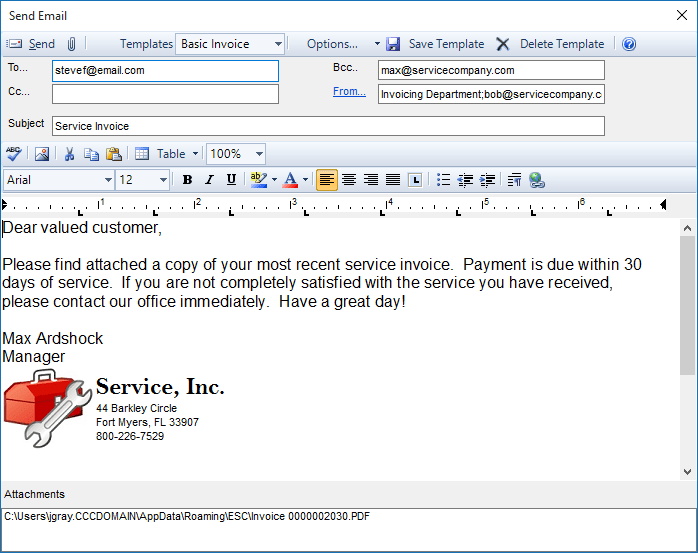Toggle bold formatting
Screen dimensions: 698x553
(187, 180)
